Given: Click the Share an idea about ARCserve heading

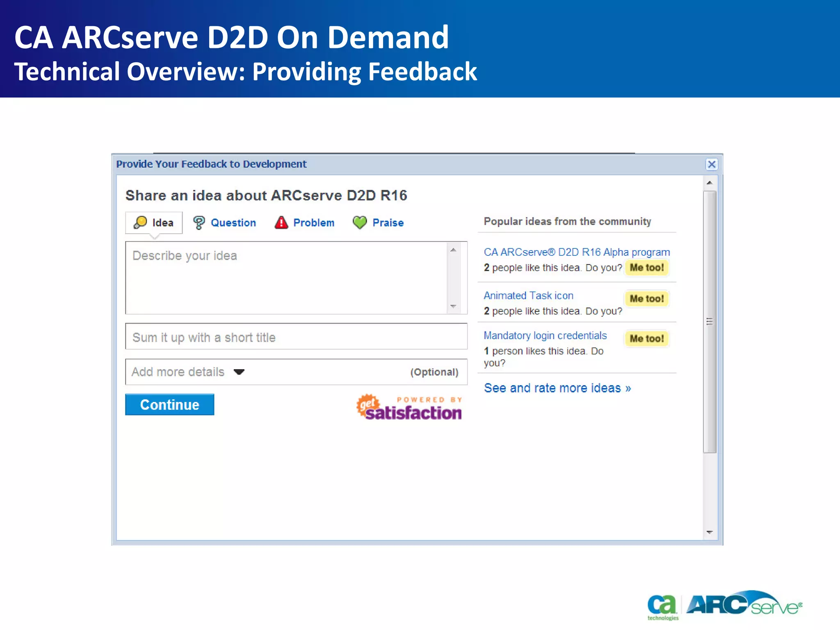Looking at the screenshot, I should click(x=266, y=196).
